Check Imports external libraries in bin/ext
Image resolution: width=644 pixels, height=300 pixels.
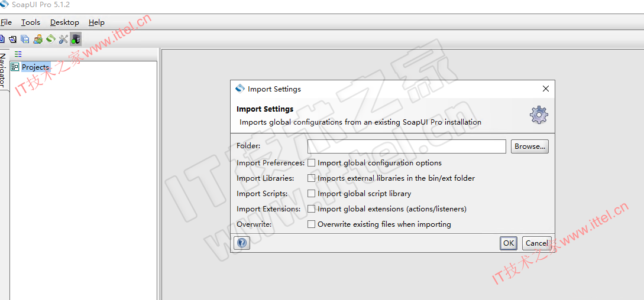pos(312,178)
